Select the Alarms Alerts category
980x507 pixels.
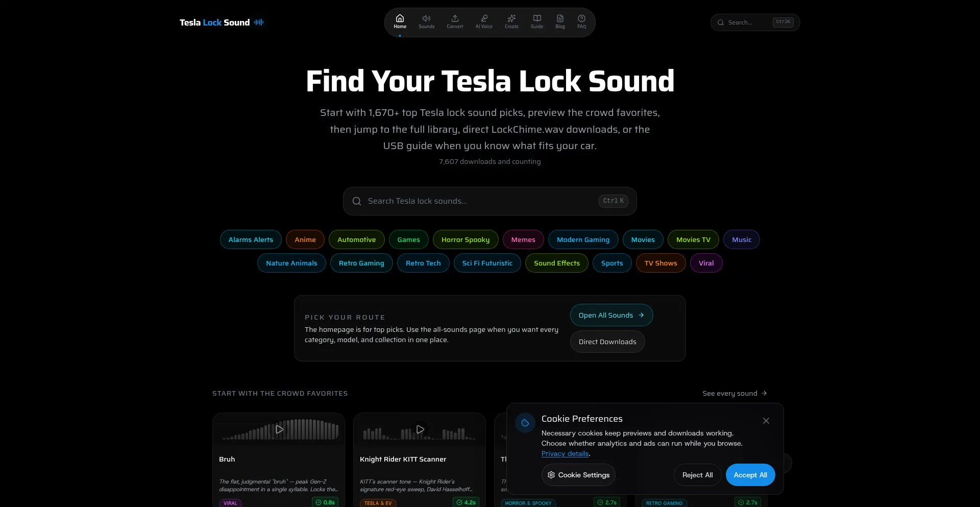tap(251, 239)
